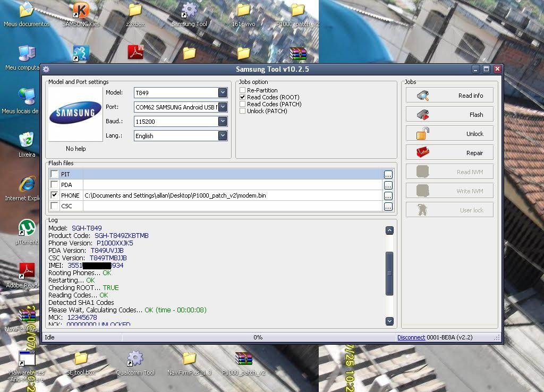Launch Internet Explorer from the desktop
This screenshot has width=544, height=392.
click(x=27, y=188)
